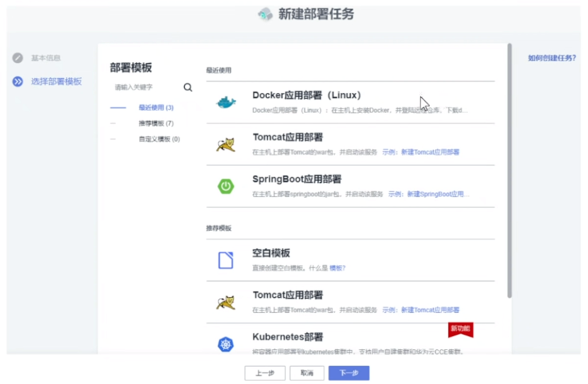Click 上一步 button
The width and height of the screenshot is (588, 384).
point(265,373)
